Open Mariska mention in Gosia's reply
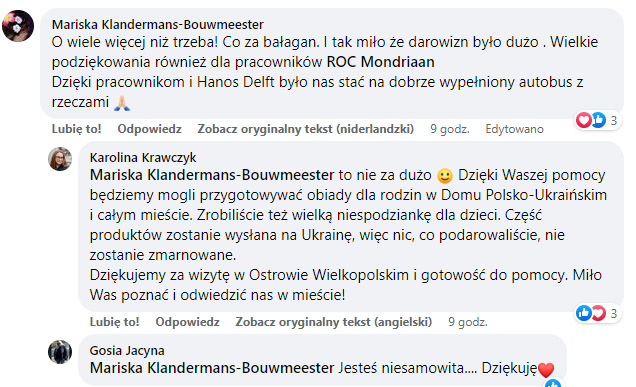Image resolution: width=636 pixels, height=387 pixels. click(x=212, y=368)
